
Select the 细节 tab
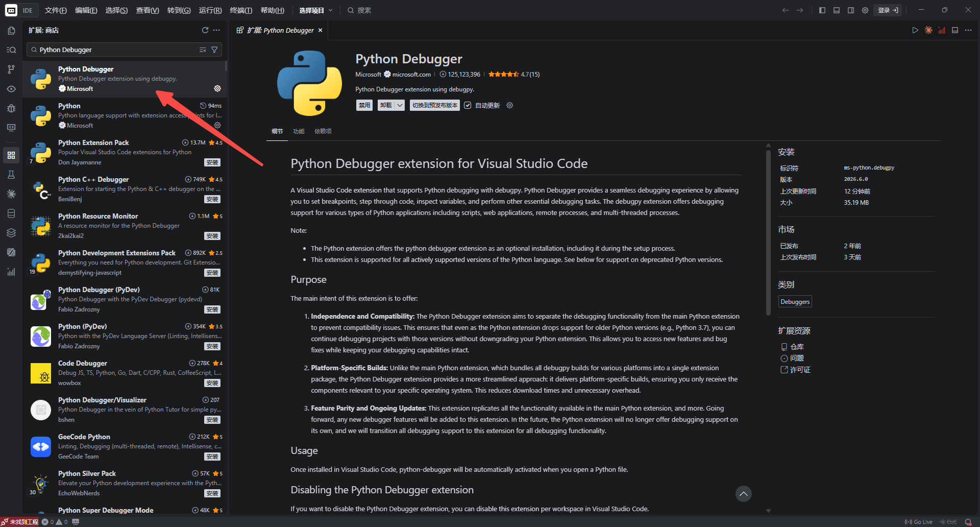[277, 131]
